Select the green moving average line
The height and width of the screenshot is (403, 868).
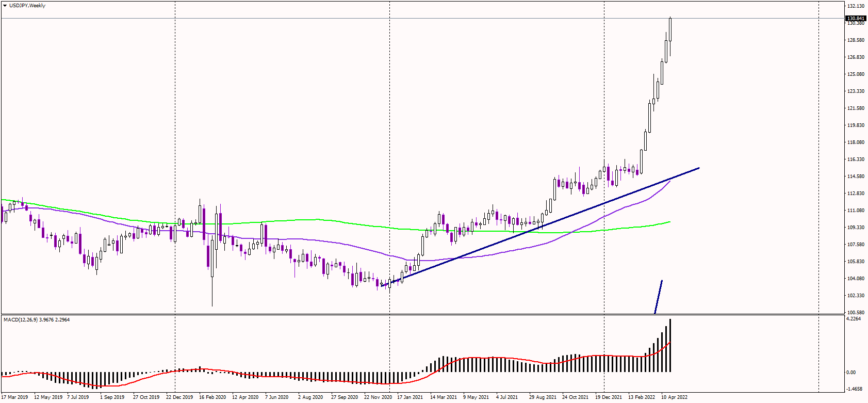pyautogui.click(x=335, y=221)
